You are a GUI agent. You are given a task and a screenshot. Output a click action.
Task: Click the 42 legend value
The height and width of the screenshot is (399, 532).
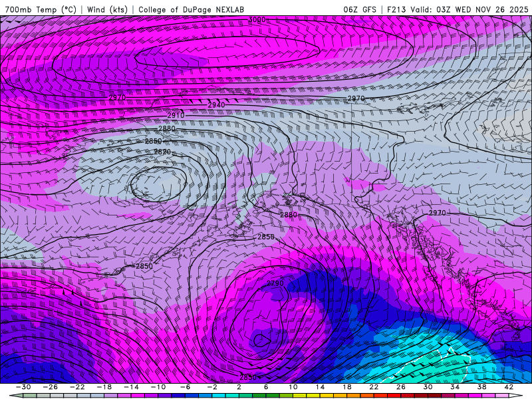(509, 387)
